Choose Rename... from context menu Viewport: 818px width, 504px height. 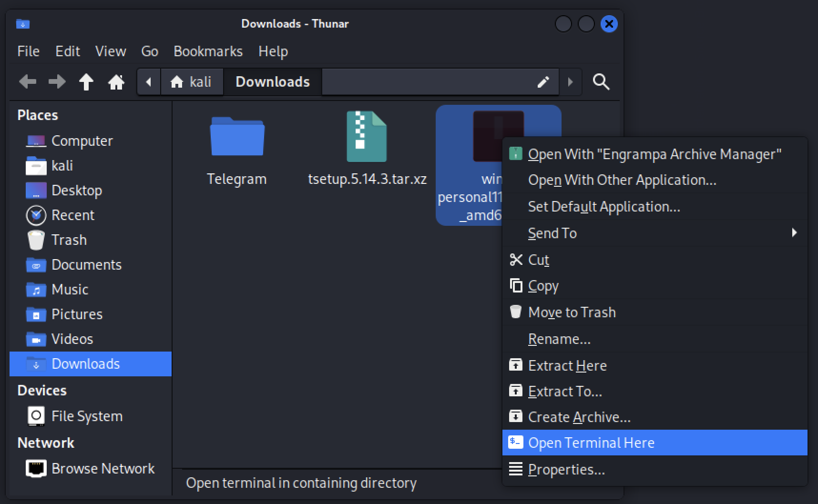[x=655, y=339]
